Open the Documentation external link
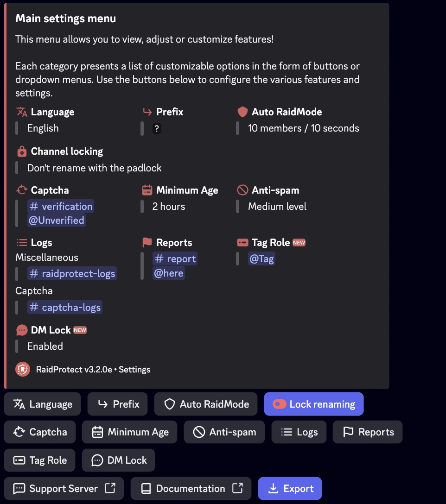This screenshot has width=446, height=504. [x=191, y=488]
